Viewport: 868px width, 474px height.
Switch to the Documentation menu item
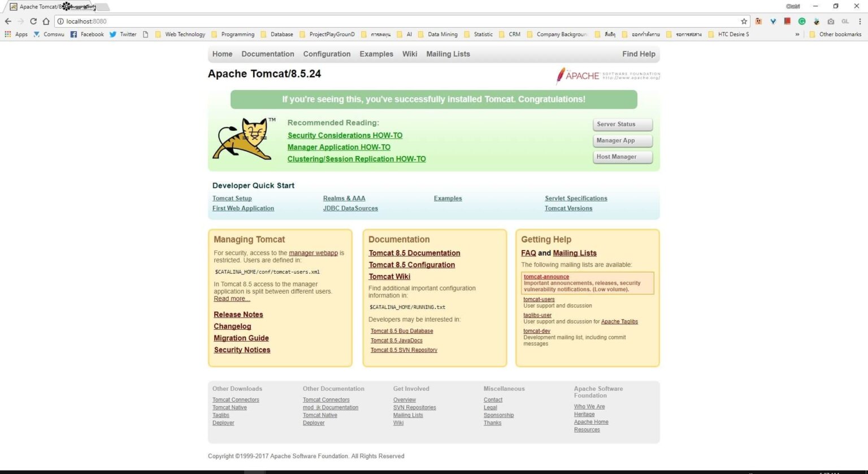pos(268,54)
